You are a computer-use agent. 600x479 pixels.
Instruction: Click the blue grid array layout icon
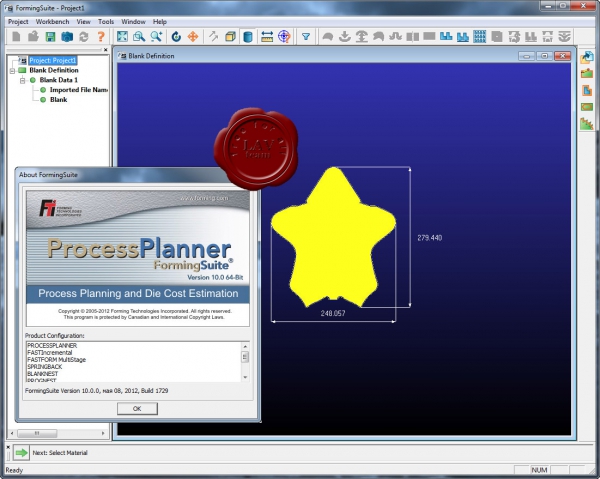479,37
